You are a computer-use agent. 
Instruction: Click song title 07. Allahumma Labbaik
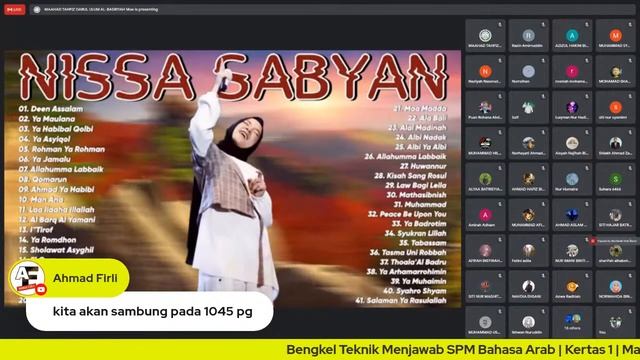(61, 169)
